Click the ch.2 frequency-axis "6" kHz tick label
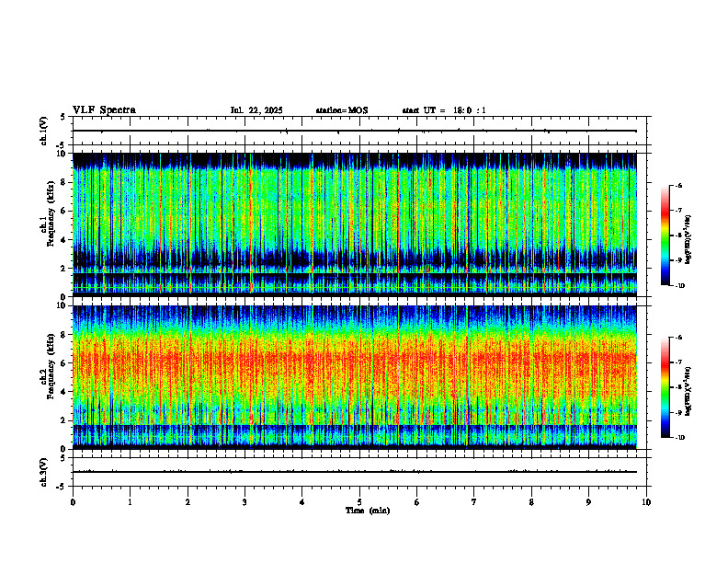This screenshot has width=728, height=563. pos(64,363)
